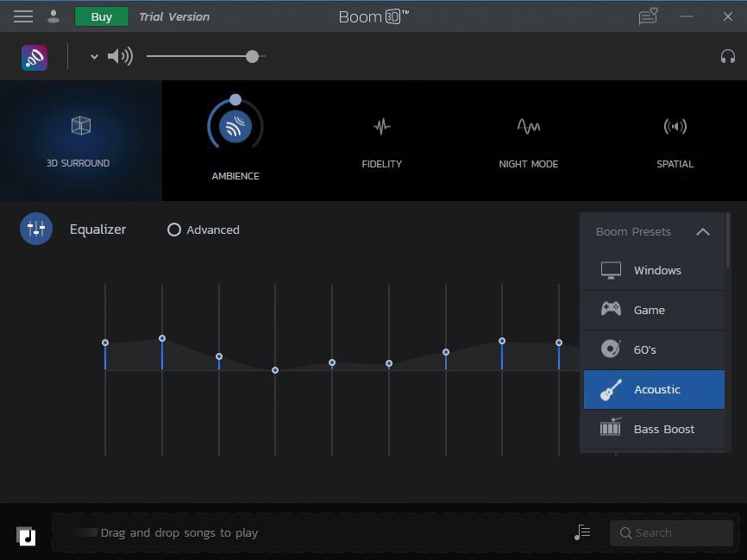Click the guitar icon beside Acoustic
The height and width of the screenshot is (560, 747).
611,390
